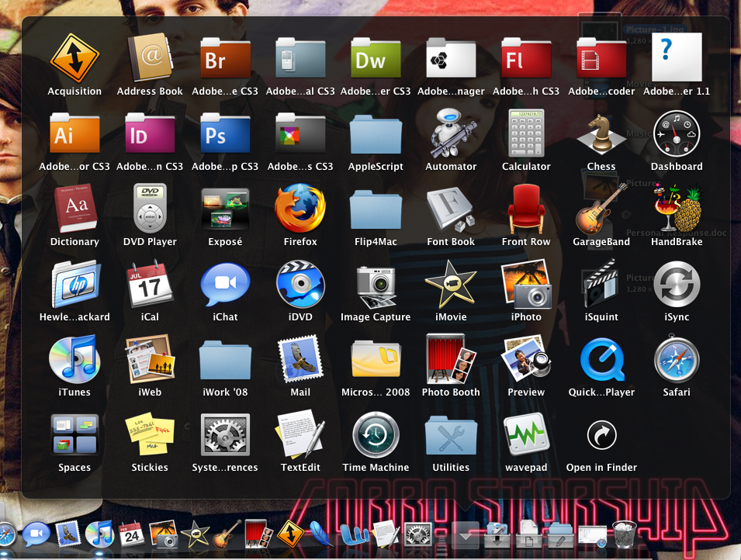Launch Front Row
Image resolution: width=741 pixels, height=560 pixels.
point(526,208)
